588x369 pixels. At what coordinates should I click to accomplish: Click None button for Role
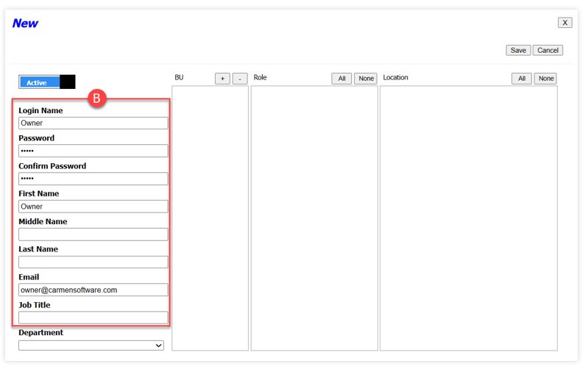[366, 79]
